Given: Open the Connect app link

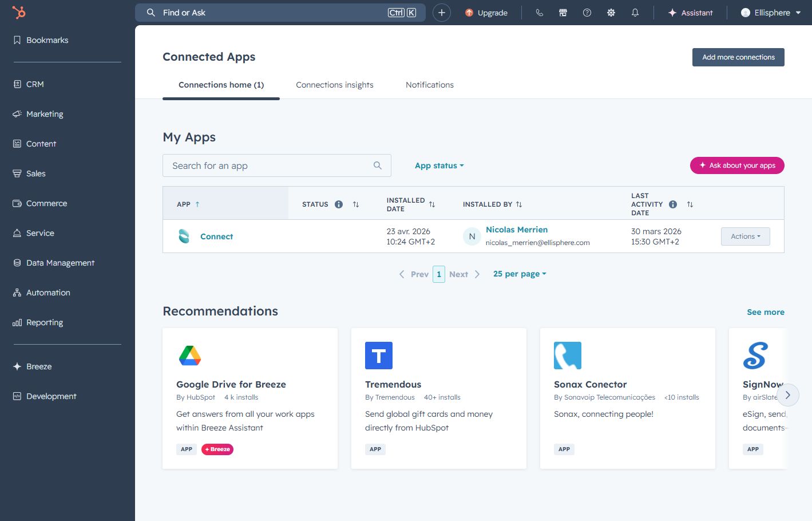Looking at the screenshot, I should [x=216, y=236].
